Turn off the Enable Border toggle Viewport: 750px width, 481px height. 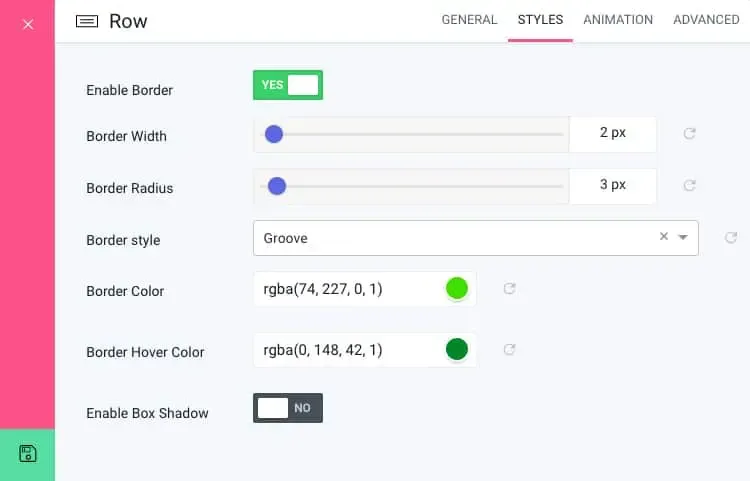[288, 85]
